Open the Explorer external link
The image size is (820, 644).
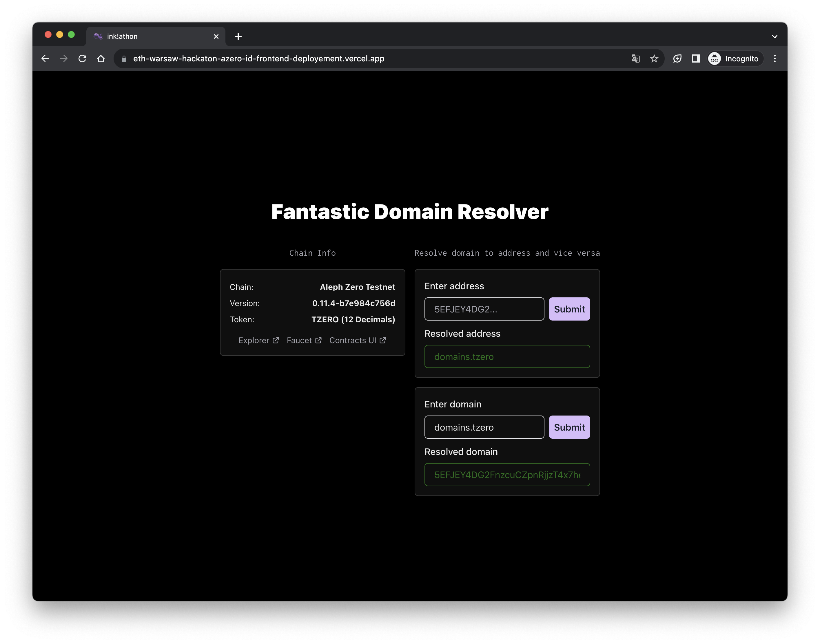click(258, 341)
